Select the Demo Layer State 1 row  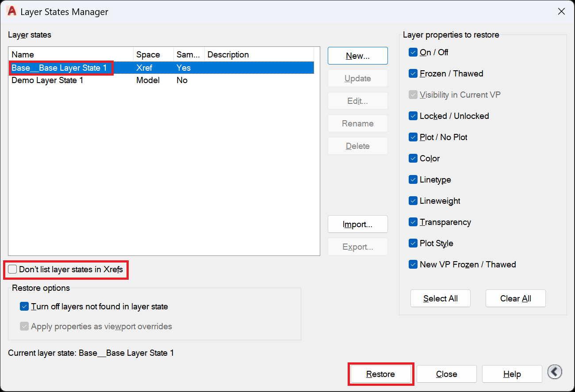coord(47,80)
